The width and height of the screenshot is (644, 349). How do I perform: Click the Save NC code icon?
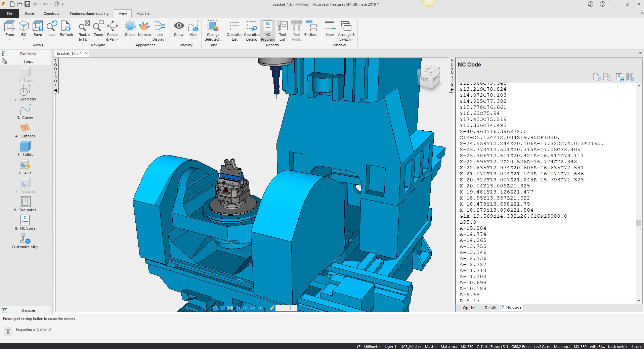620,78
